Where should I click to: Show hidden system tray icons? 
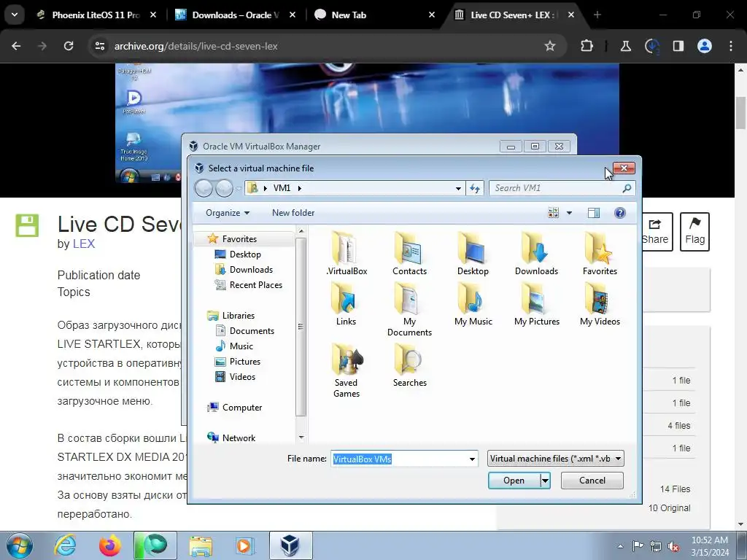point(620,546)
